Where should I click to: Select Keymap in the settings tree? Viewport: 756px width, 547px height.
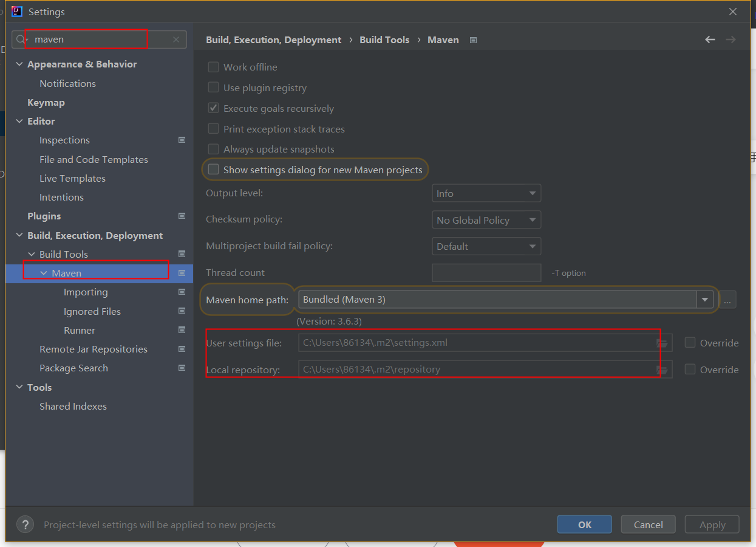point(46,102)
